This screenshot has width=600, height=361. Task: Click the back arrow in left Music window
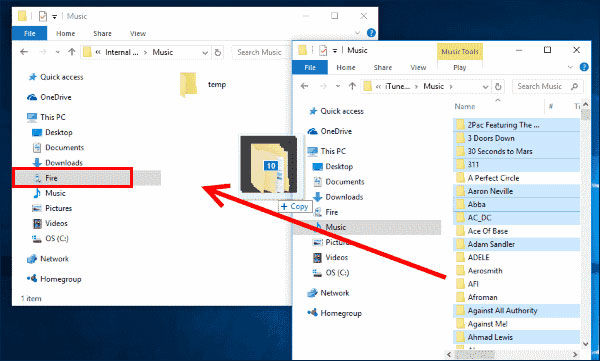pyautogui.click(x=24, y=52)
